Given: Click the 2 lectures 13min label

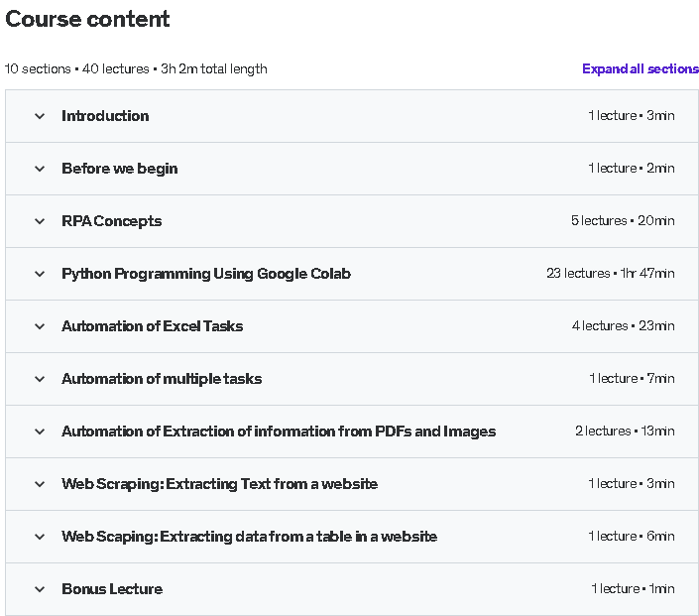Looking at the screenshot, I should tap(625, 431).
